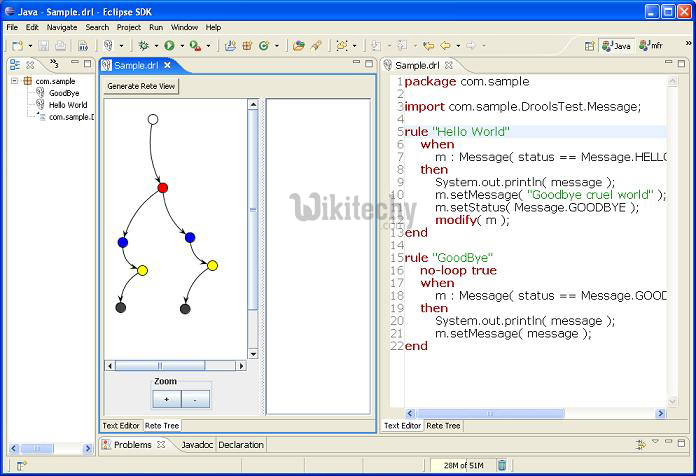This screenshot has height=476, width=696.
Task: Open the New Java Class dropdown arrow
Action: (x=277, y=46)
